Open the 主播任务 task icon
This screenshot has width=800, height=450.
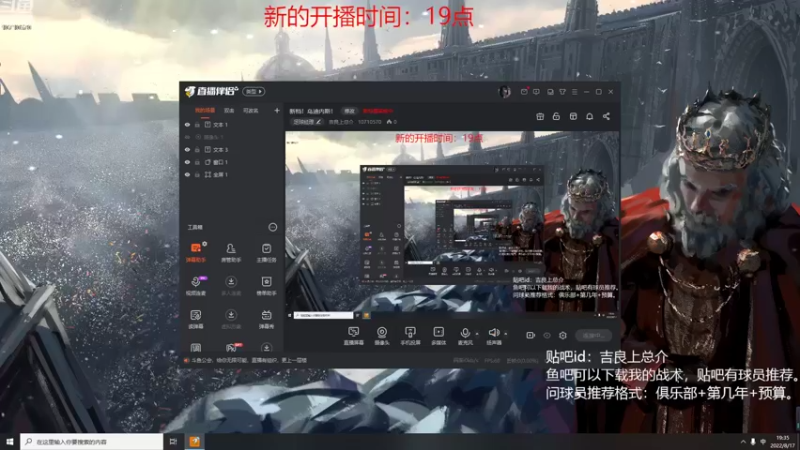[x=266, y=252]
